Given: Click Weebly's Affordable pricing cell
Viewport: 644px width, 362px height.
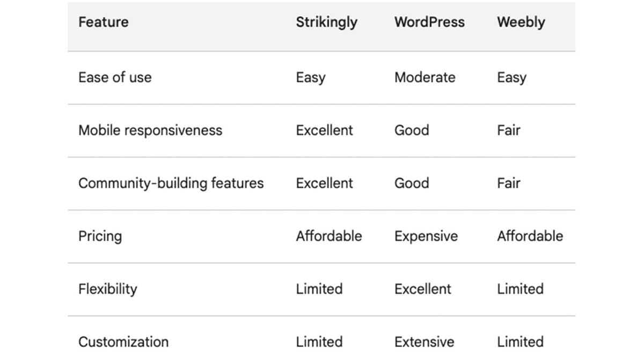Looking at the screenshot, I should point(530,236).
